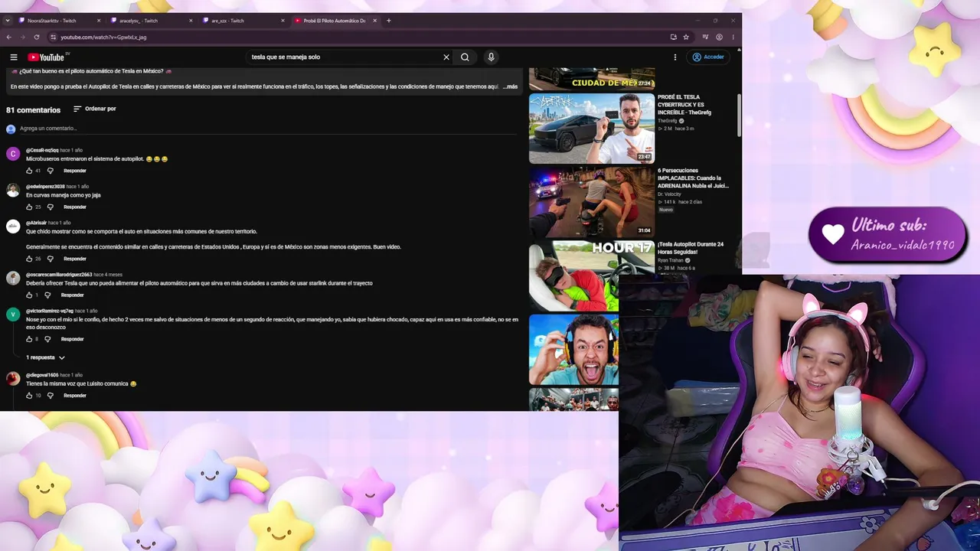The image size is (980, 551).
Task: Switch to the NooraStaarkttv Twitch tab
Action: 59,21
